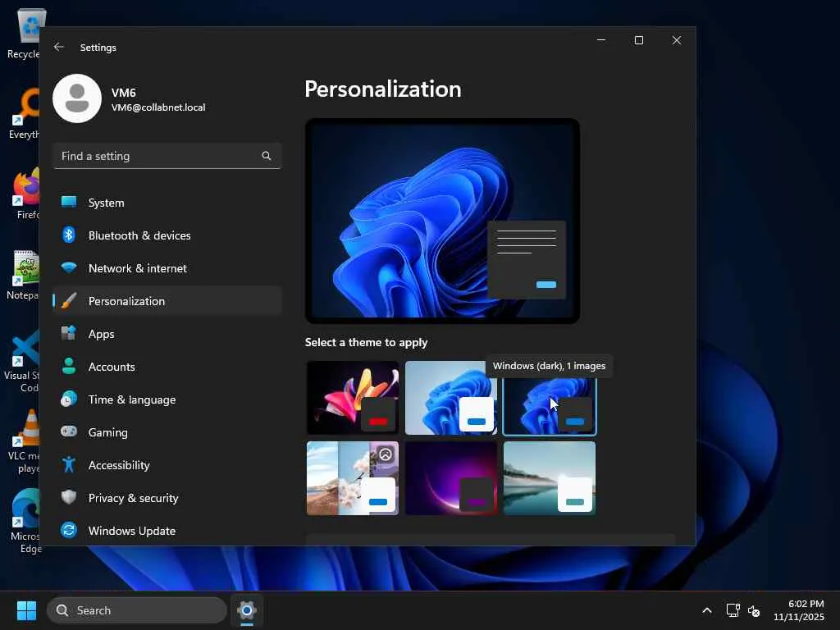Image resolution: width=840 pixels, height=630 pixels.
Task: Open the Apps settings category
Action: click(167, 334)
